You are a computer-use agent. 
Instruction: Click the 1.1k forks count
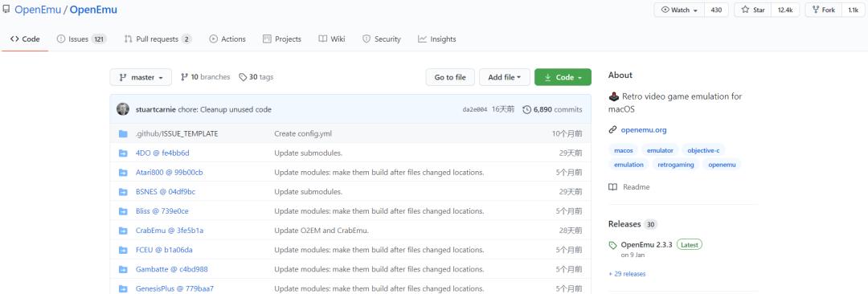(853, 10)
